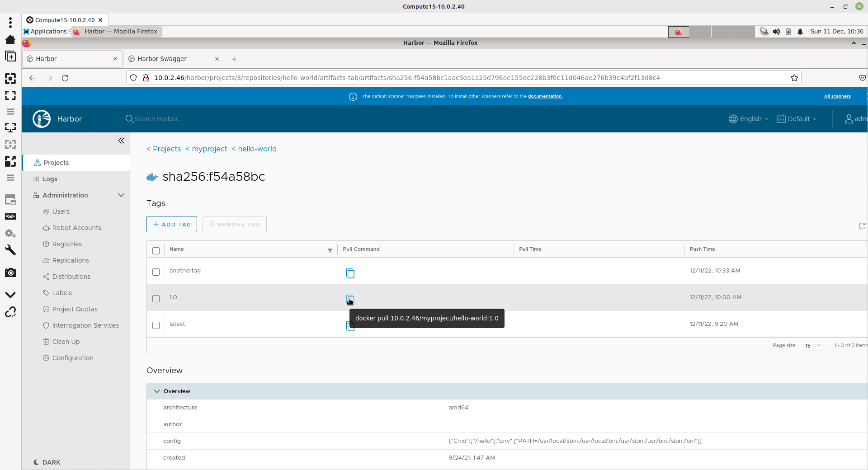Image resolution: width=868 pixels, height=470 pixels.
Task: Collapse the Administration menu section
Action: (121, 195)
